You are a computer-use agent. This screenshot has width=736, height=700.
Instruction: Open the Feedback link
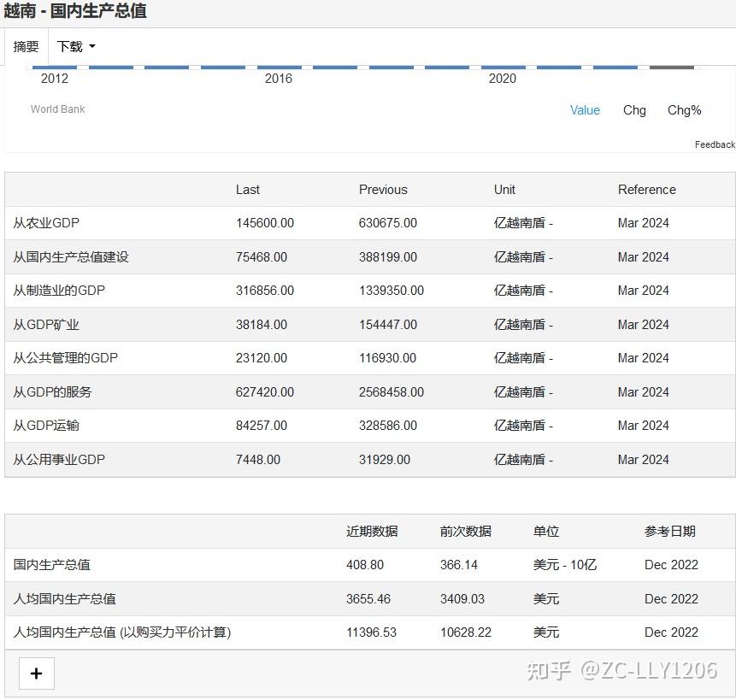(715, 144)
